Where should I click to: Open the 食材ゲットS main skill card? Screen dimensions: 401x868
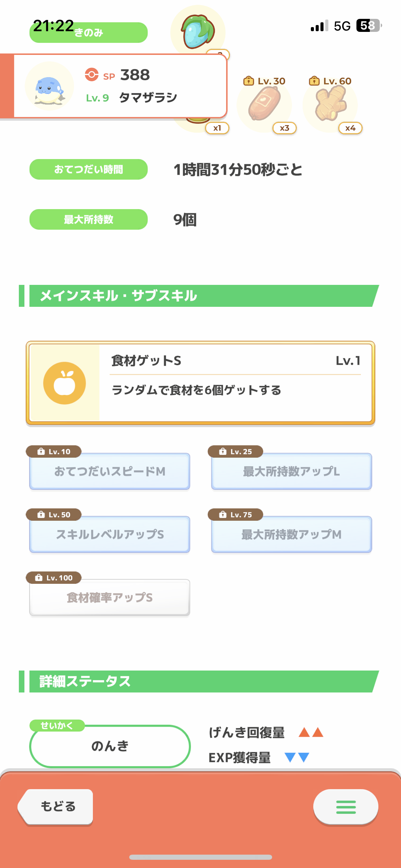click(x=200, y=383)
